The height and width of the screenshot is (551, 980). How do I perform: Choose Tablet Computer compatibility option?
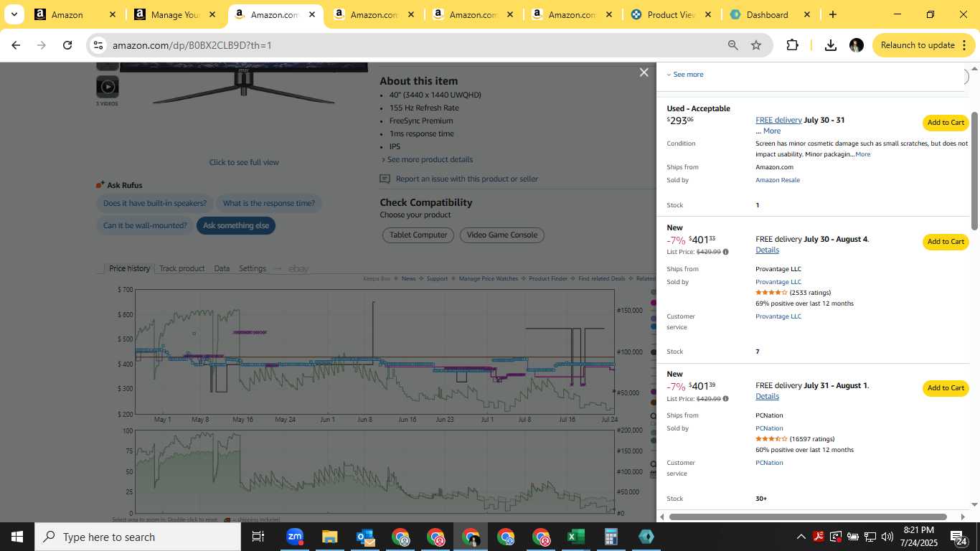[418, 235]
